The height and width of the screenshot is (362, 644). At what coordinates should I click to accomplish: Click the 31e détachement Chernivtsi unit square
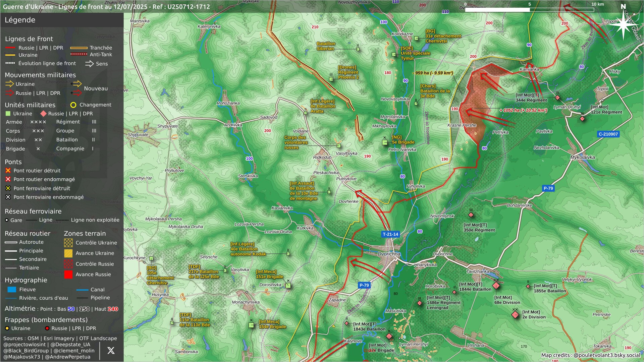[416, 38]
